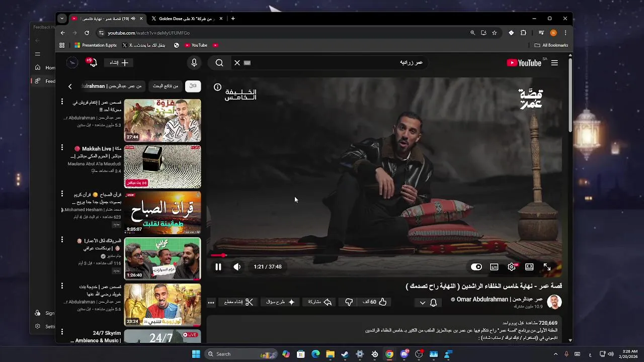Clear the search query with X
This screenshot has height=362, width=644.
(237, 63)
